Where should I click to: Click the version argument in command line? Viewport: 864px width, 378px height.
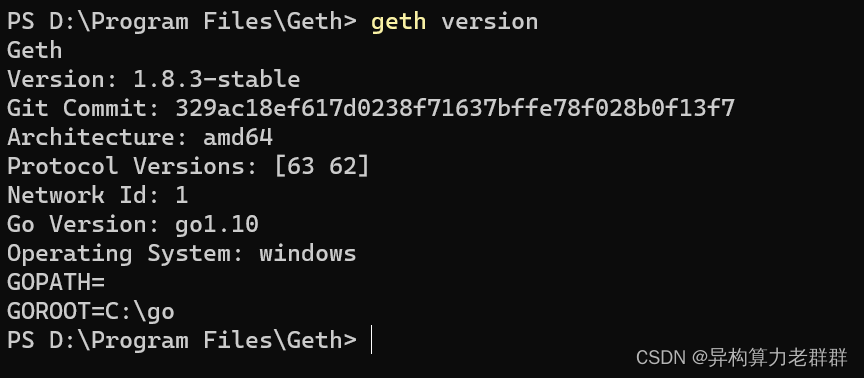pos(490,21)
